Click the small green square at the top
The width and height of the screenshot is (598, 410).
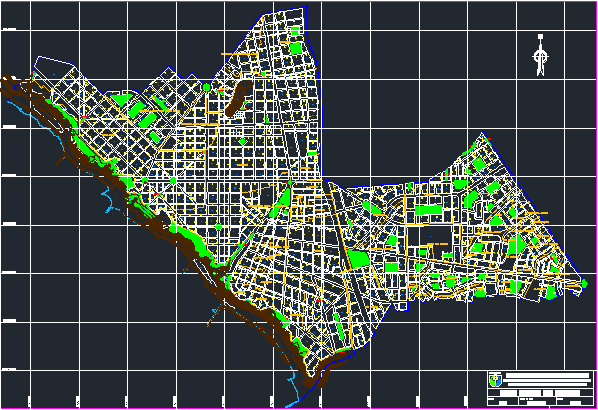(295, 31)
